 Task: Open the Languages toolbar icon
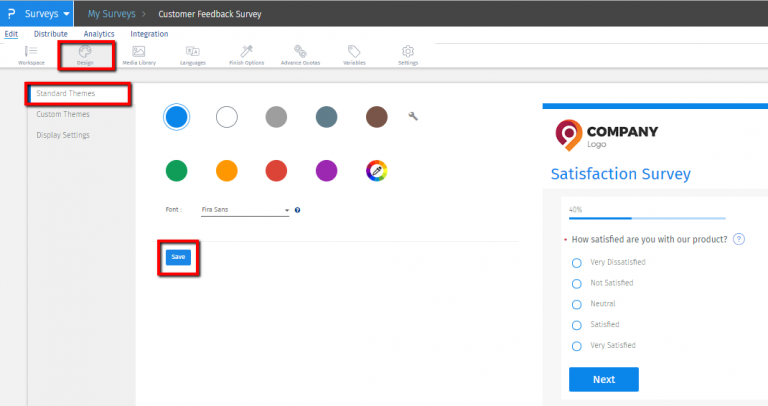pyautogui.click(x=192, y=52)
